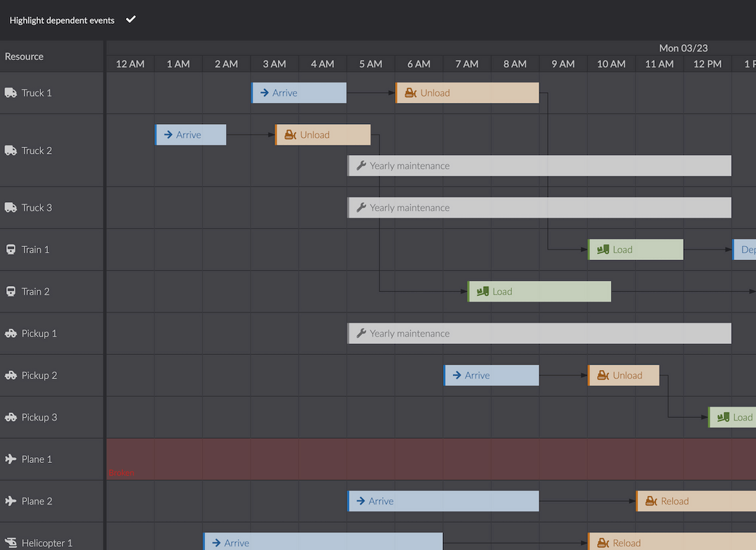Select Pickup 2's Arrive event bar
The width and height of the screenshot is (756, 550).
click(x=490, y=375)
